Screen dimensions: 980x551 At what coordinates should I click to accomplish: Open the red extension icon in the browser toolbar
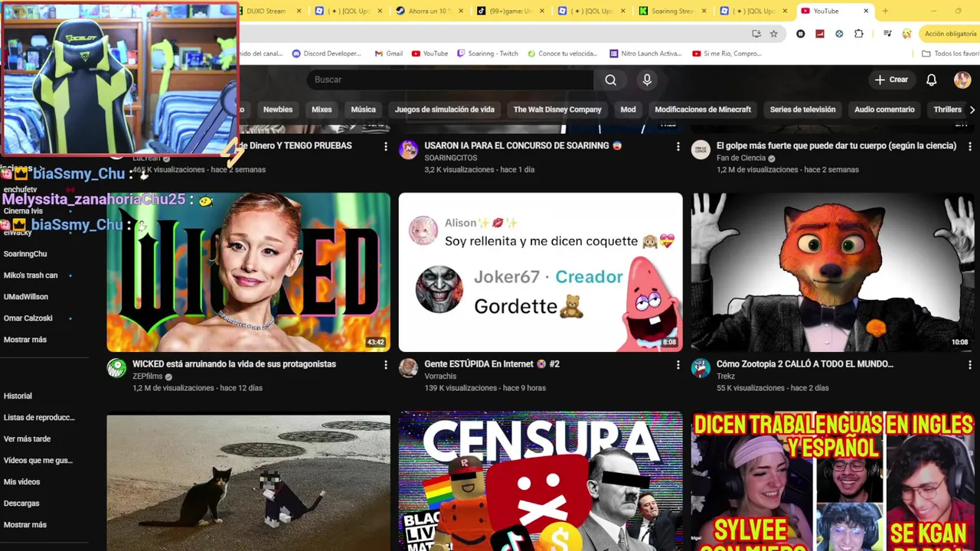(820, 34)
